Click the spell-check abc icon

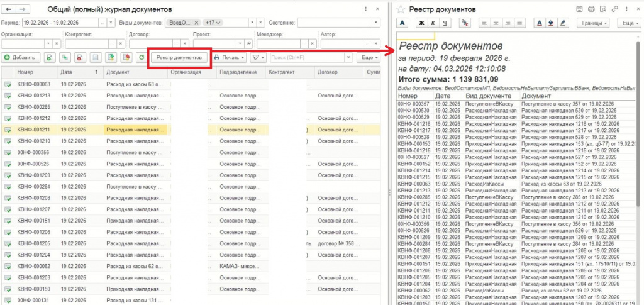point(465,23)
